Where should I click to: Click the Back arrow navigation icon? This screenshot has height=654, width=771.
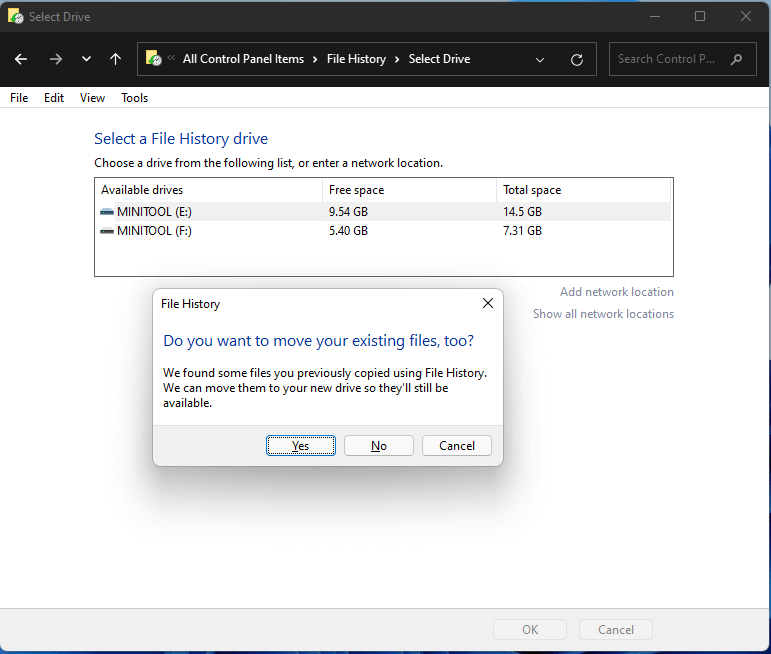(21, 59)
